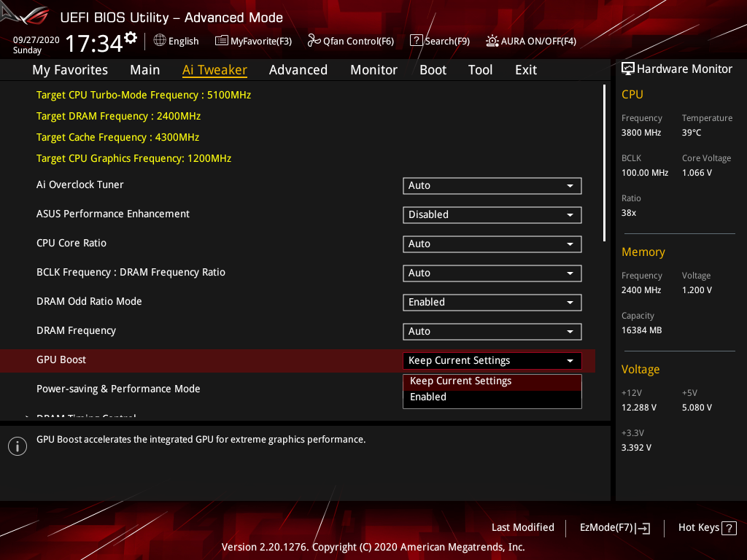This screenshot has height=560, width=747.
Task: Select the Ai Tweaker tab
Action: (214, 70)
